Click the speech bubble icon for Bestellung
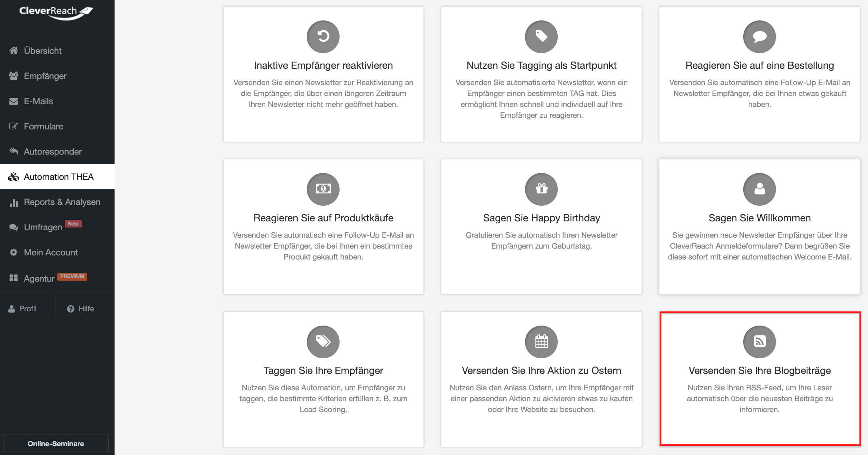The height and width of the screenshot is (455, 868). coord(759,36)
